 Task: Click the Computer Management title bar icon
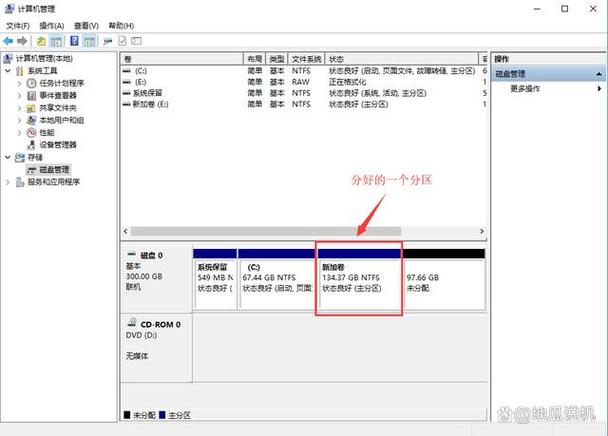[9, 9]
